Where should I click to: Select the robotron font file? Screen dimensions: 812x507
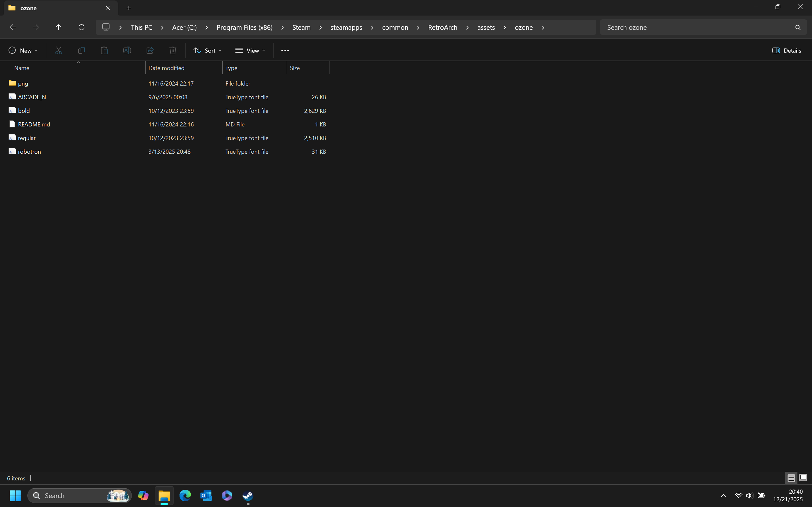(x=29, y=151)
